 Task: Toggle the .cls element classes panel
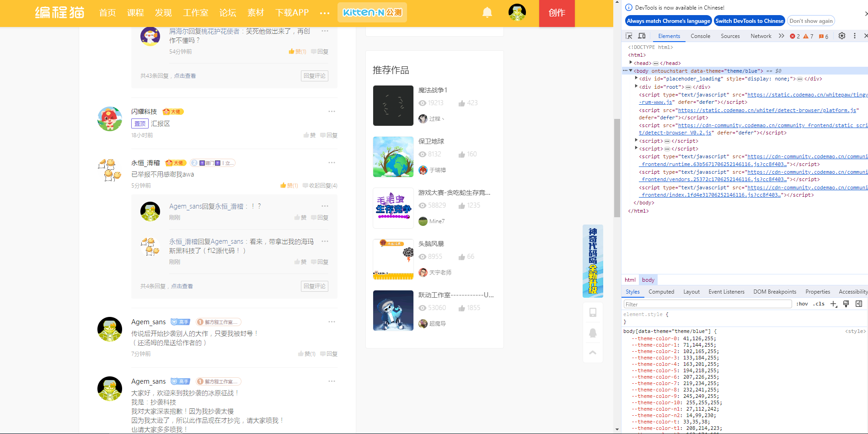pos(819,304)
